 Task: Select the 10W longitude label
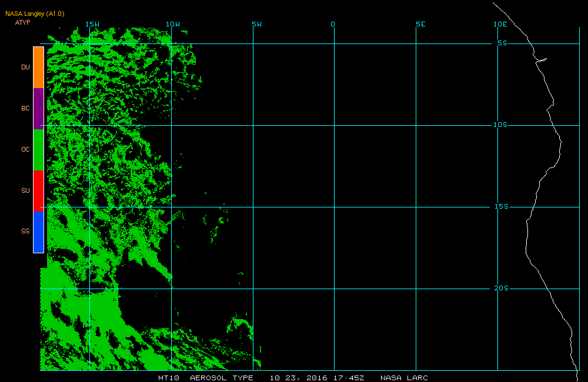click(x=173, y=24)
